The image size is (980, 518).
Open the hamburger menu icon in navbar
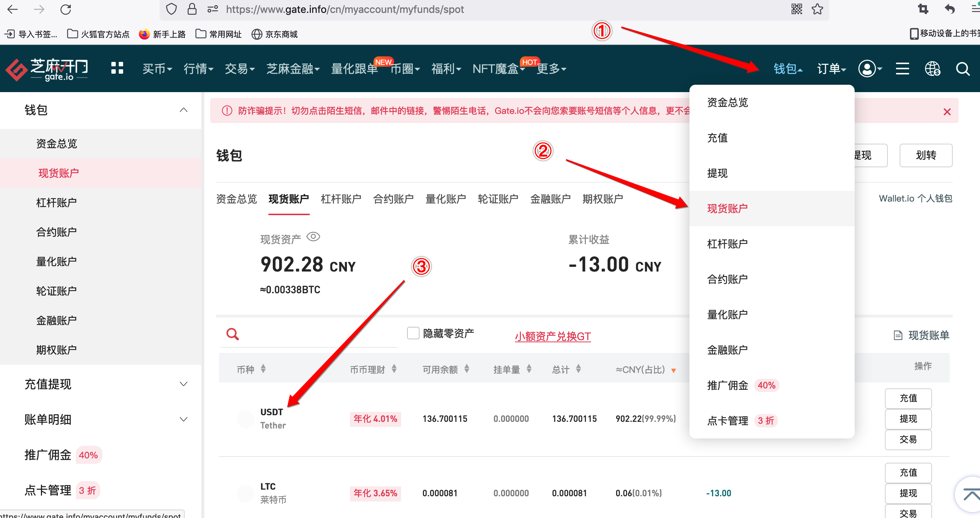pos(903,69)
